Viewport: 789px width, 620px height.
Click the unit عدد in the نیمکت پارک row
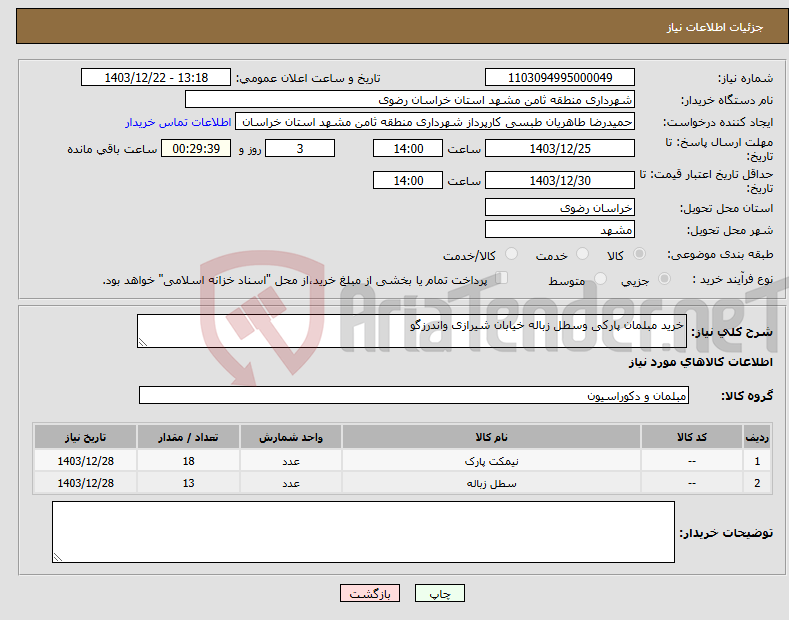(291, 461)
